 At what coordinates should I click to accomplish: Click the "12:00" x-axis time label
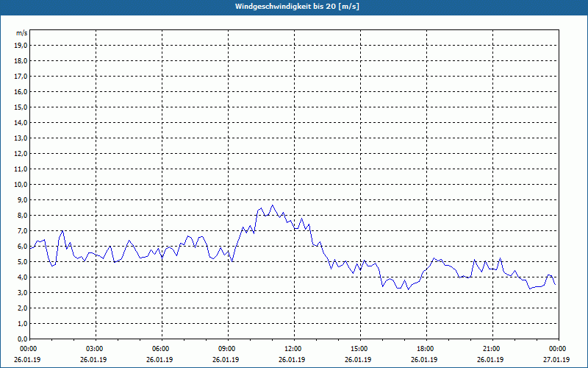pos(294,349)
